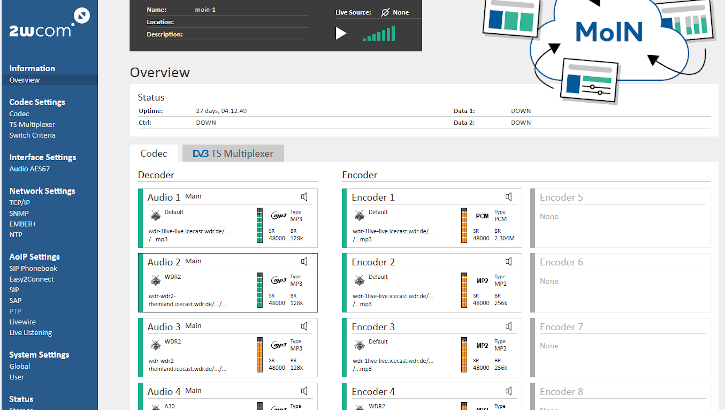
Task: Open Livewire settings
Action: pos(22,322)
